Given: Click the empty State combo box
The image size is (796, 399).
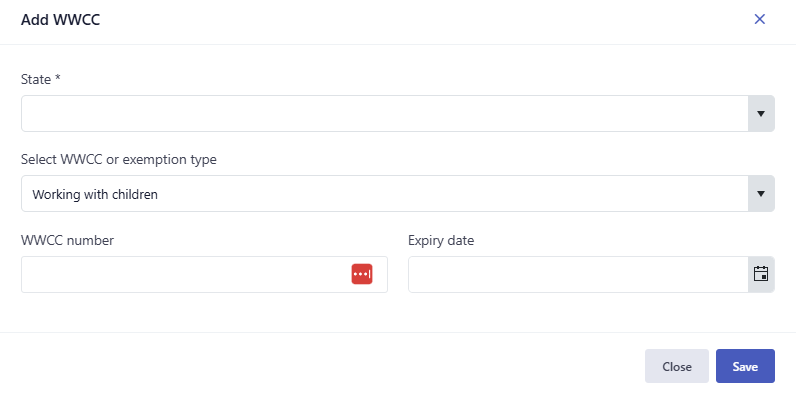Looking at the screenshot, I should click(385, 114).
